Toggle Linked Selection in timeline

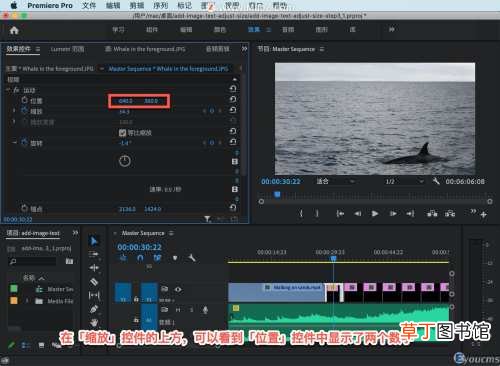157,258
